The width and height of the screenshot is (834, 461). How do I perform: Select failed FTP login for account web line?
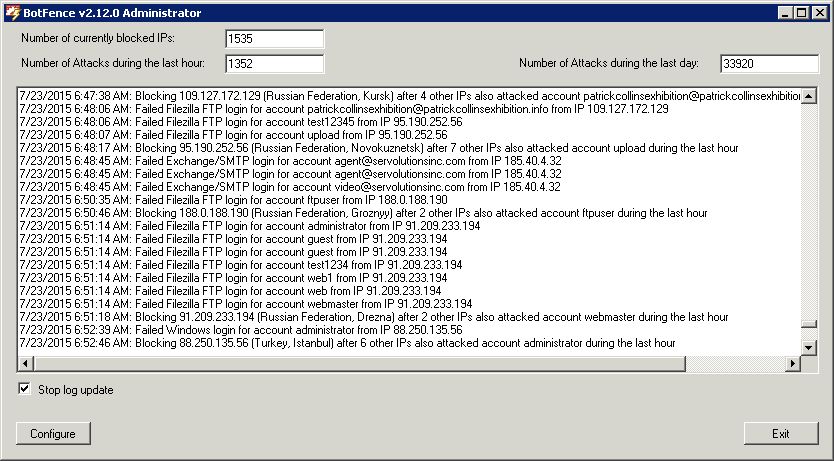click(x=230, y=291)
